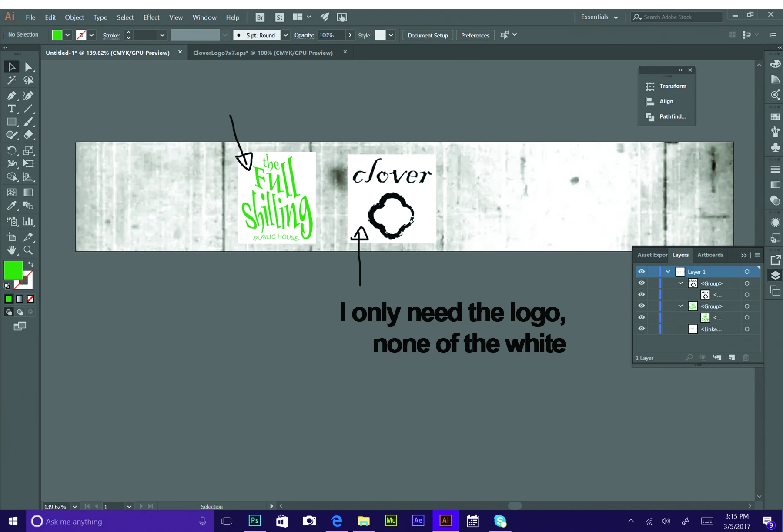The height and width of the screenshot is (532, 783).
Task: Click the large green fill swatch
Action: tap(13, 270)
